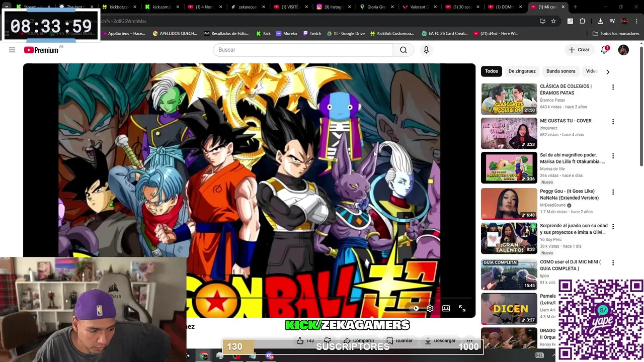Seek on the video progress bar

[249, 298]
